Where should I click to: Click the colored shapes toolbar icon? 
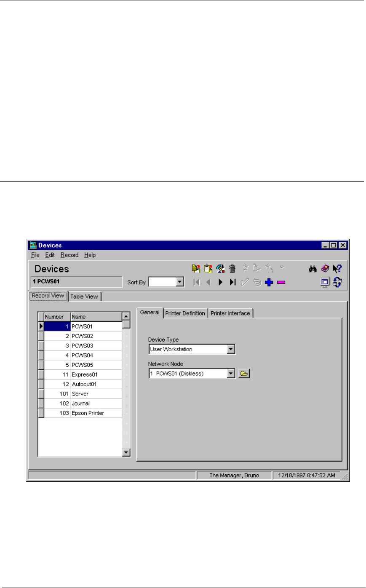click(x=220, y=268)
